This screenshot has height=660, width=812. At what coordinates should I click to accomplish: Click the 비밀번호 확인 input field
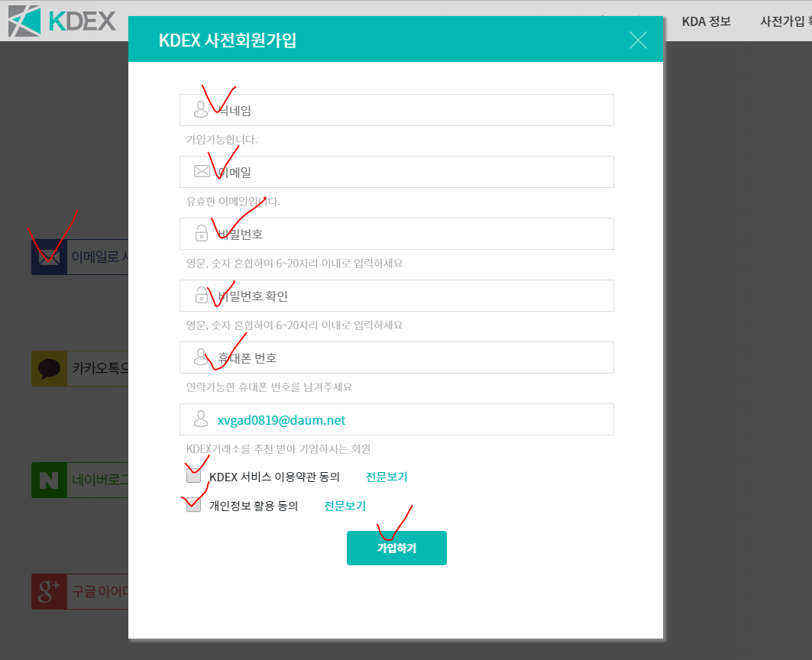[412, 296]
